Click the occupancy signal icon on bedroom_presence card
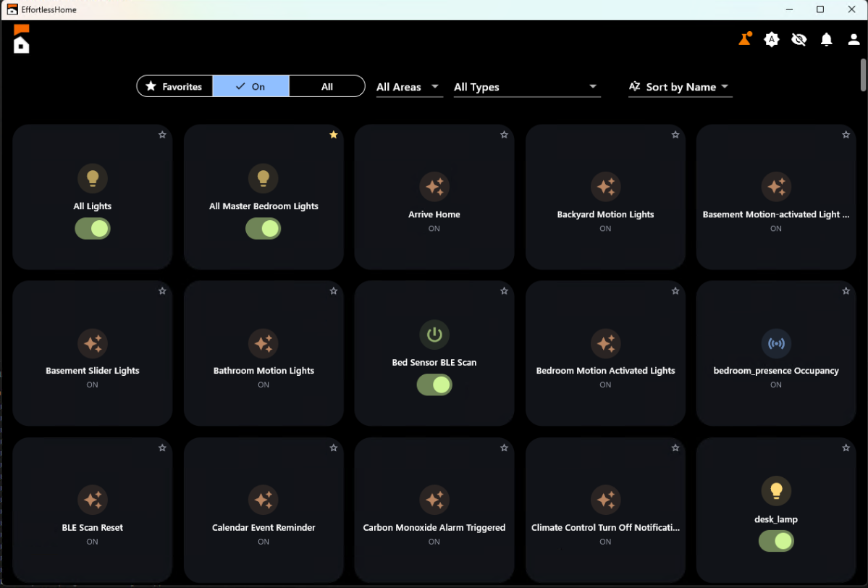Image resolution: width=868 pixels, height=588 pixels. click(x=776, y=343)
